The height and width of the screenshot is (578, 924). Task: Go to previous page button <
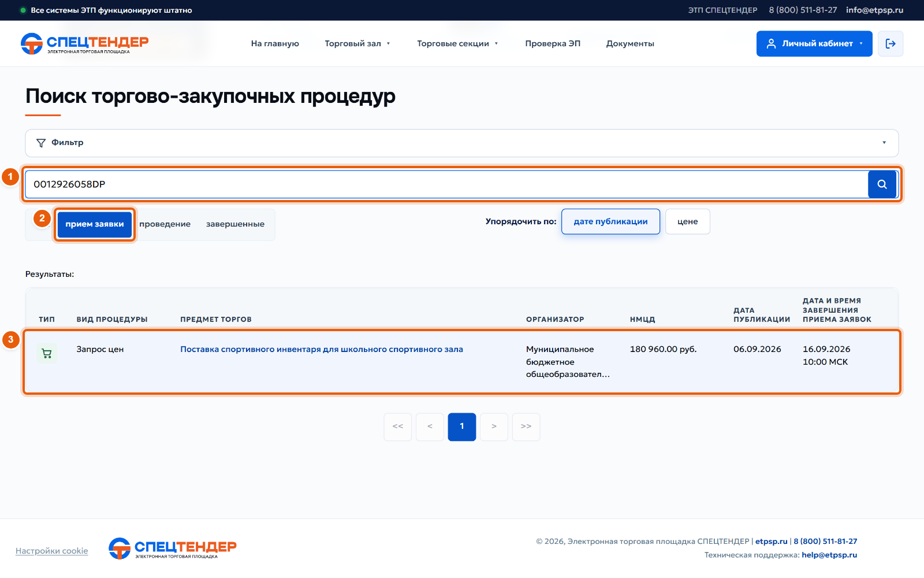coord(430,427)
